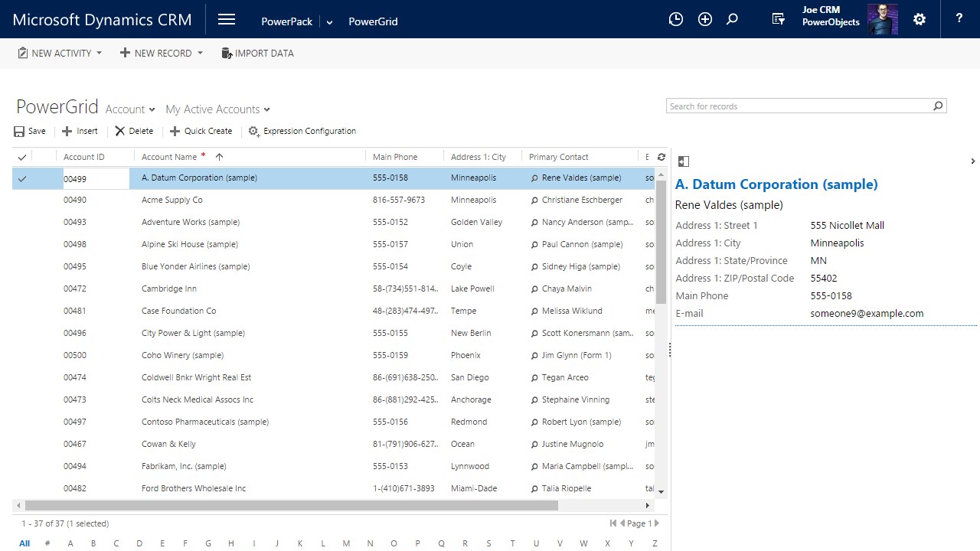This screenshot has width=980, height=551.
Task: Open lookup icon beside Talia Riopelle
Action: pos(534,488)
